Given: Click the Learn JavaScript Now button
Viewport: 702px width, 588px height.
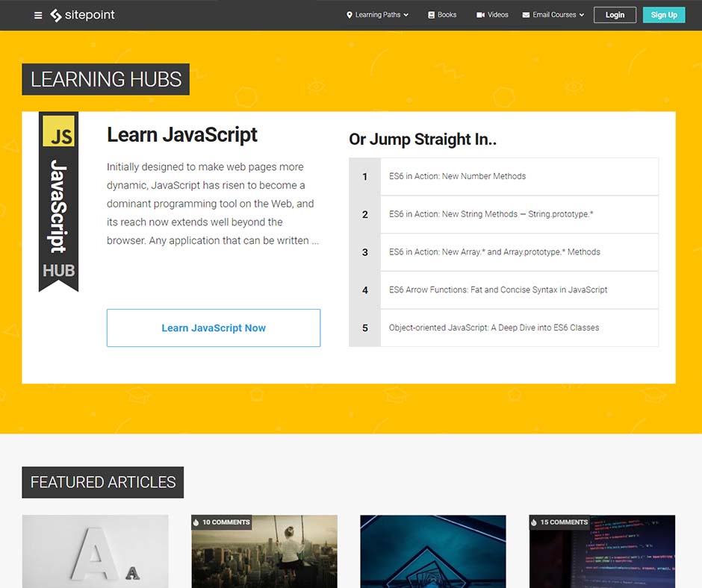Looking at the screenshot, I should (214, 328).
